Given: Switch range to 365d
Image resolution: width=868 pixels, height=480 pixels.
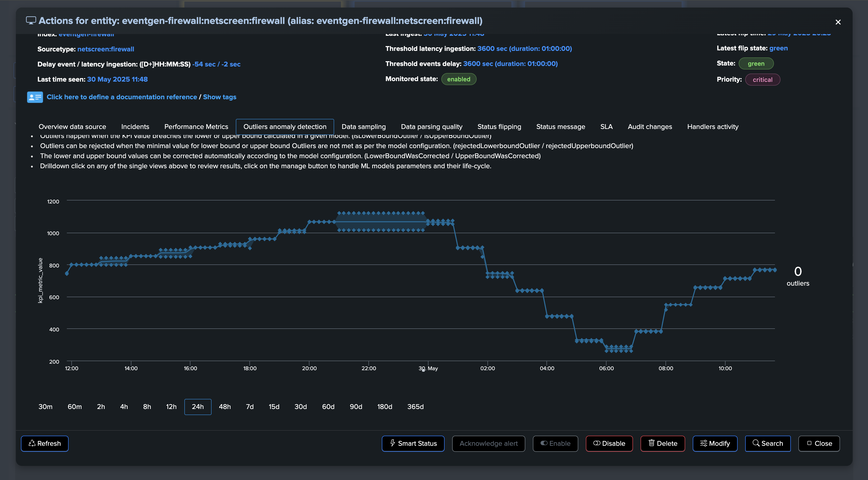Looking at the screenshot, I should (x=415, y=407).
